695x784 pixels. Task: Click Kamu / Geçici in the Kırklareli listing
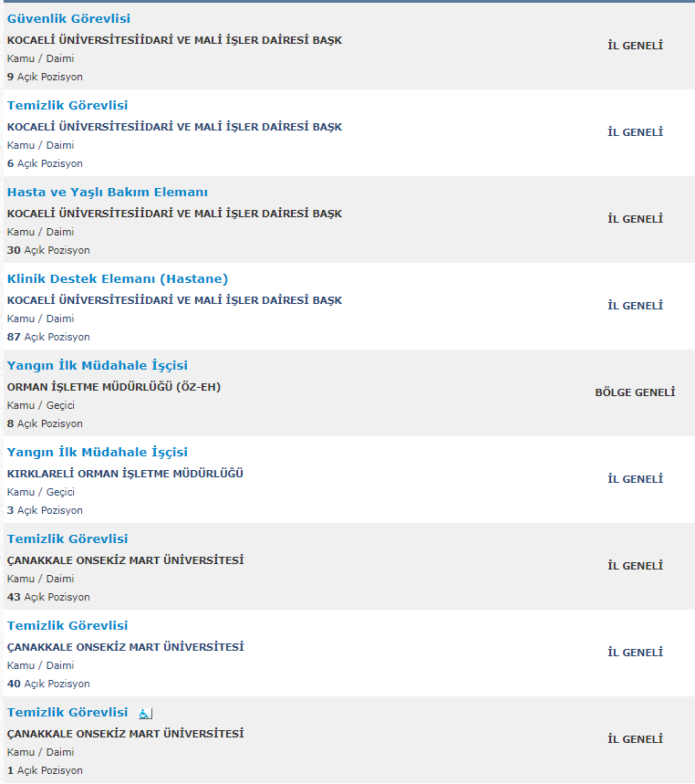click(x=40, y=492)
